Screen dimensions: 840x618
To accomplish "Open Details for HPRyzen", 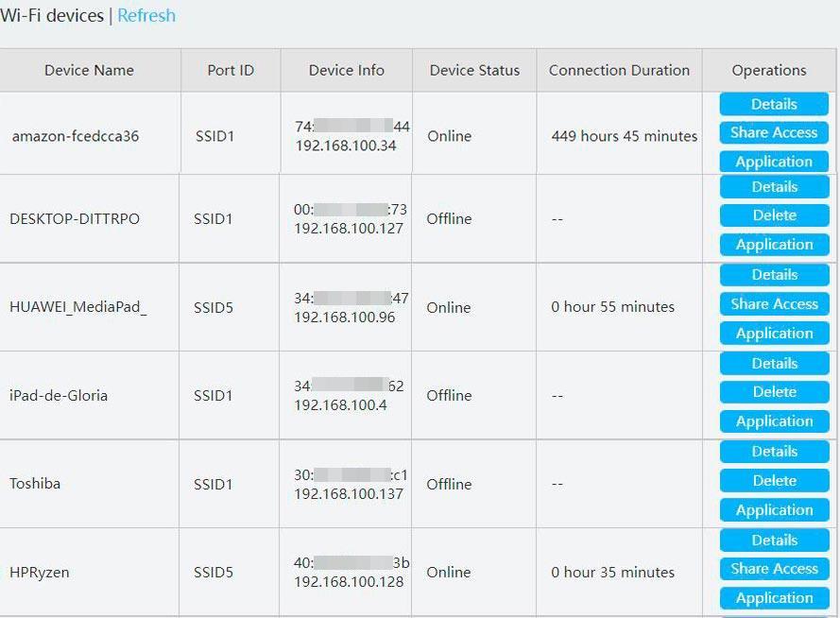I will click(775, 540).
